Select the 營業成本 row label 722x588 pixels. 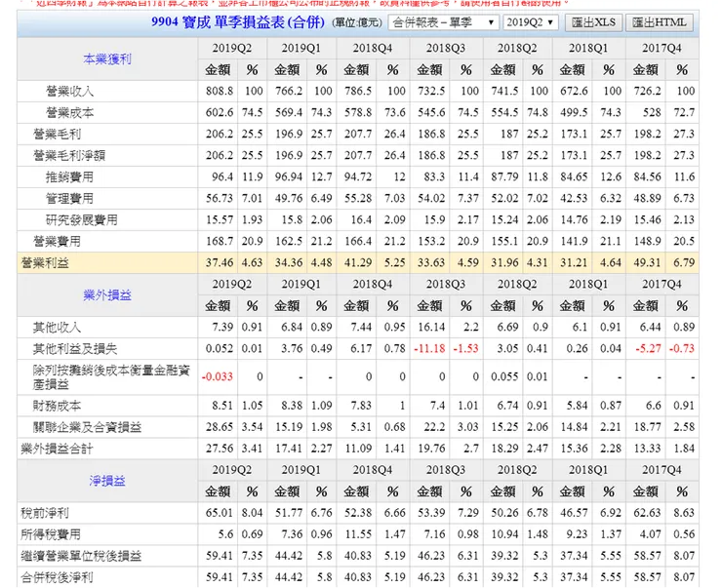tap(70, 113)
